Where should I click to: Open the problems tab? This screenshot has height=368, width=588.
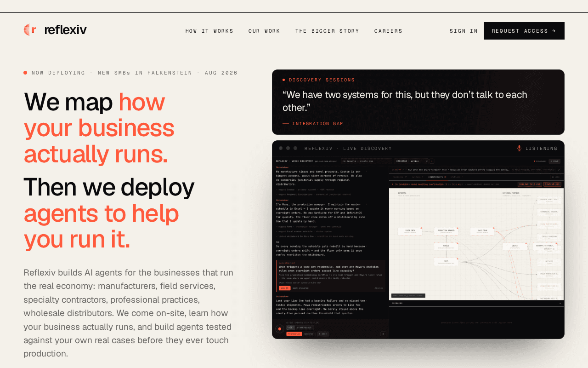[x=457, y=177]
